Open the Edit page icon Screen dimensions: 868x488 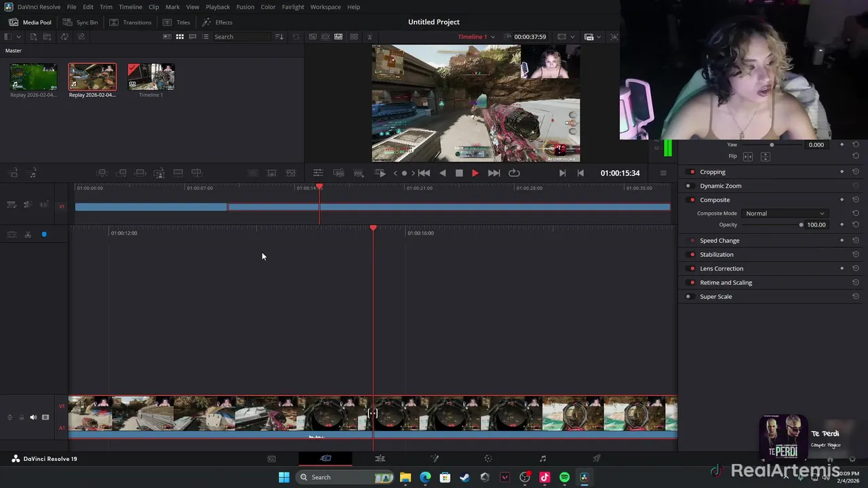(x=380, y=459)
